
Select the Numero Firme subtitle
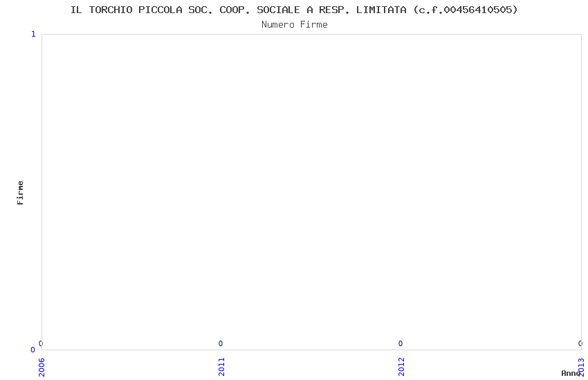pos(295,25)
